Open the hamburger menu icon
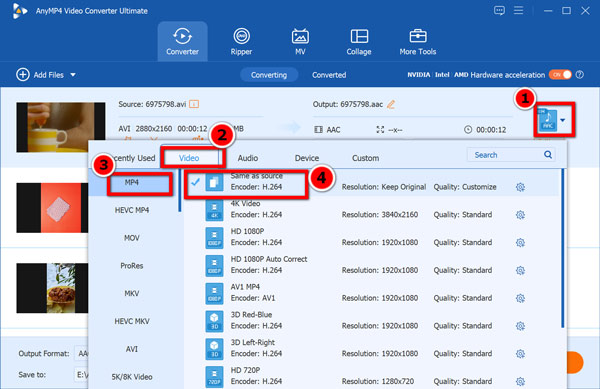This screenshot has height=389, width=600. [x=518, y=10]
